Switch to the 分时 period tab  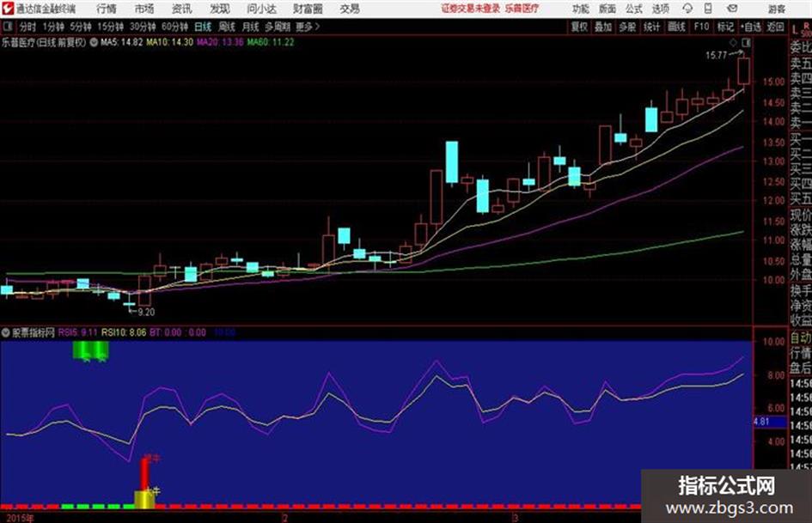point(27,27)
